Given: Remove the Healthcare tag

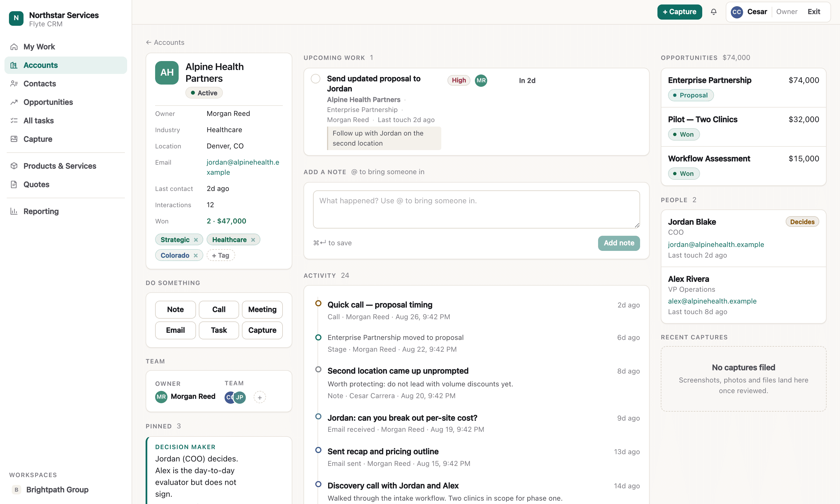Looking at the screenshot, I should pos(253,240).
